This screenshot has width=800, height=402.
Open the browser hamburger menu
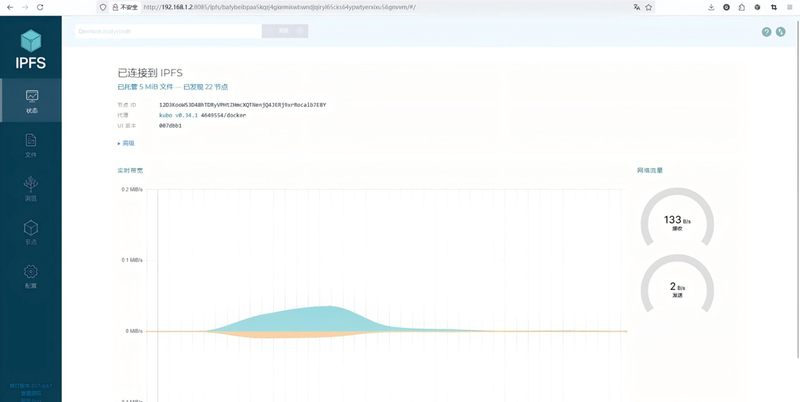coord(789,7)
